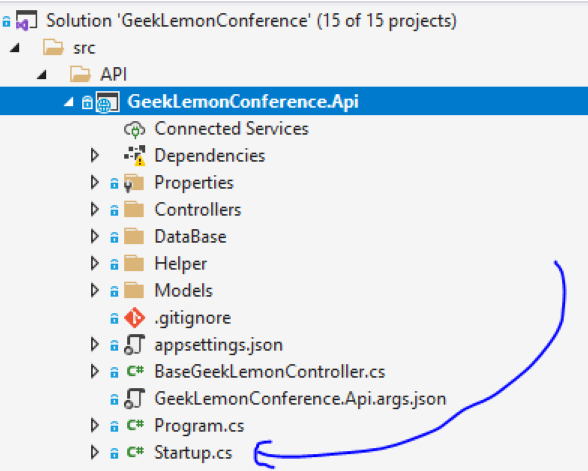Viewport: 588px width, 471px height.
Task: Click the Visual Studio solution icon
Action: pos(26,21)
